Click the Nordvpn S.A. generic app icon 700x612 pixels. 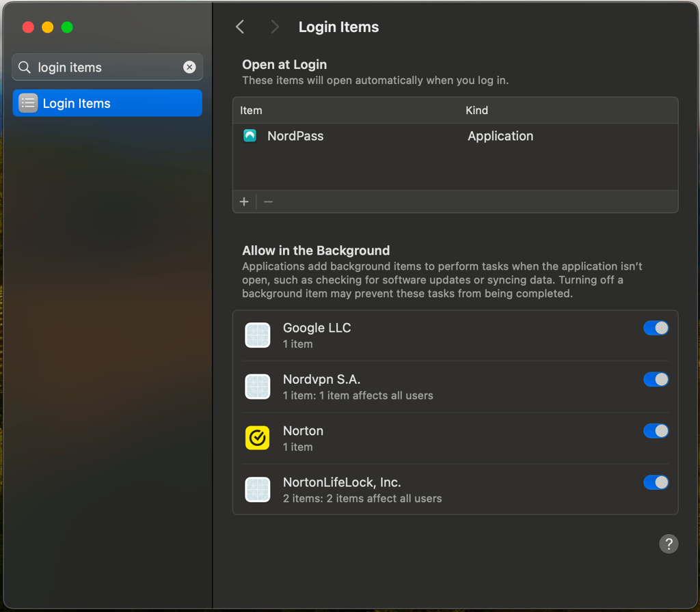(258, 387)
